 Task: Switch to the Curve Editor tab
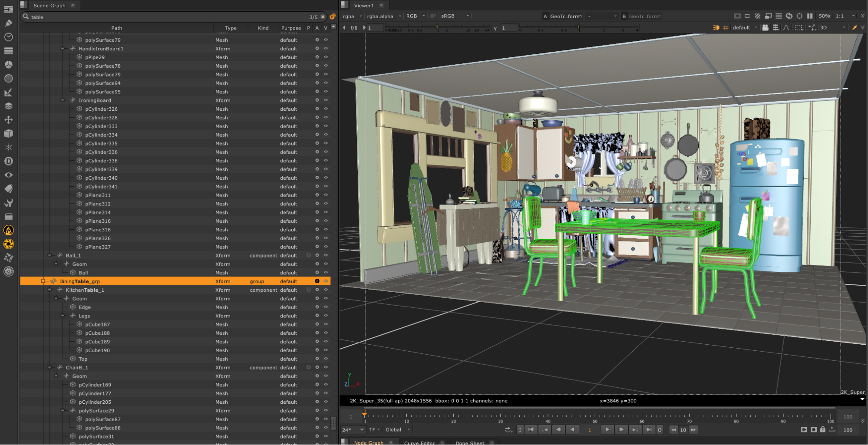(x=419, y=442)
